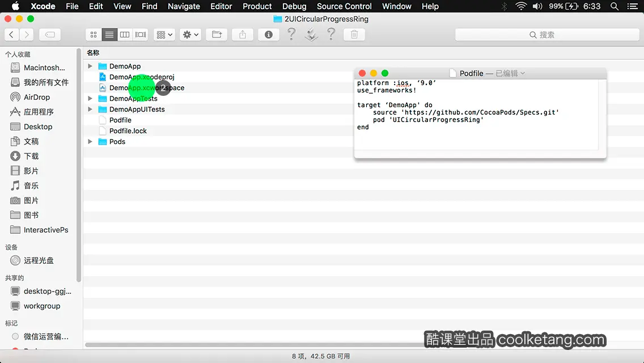Open 音乐 in sidebar
Screen dimensions: 644x363
coord(24,186)
